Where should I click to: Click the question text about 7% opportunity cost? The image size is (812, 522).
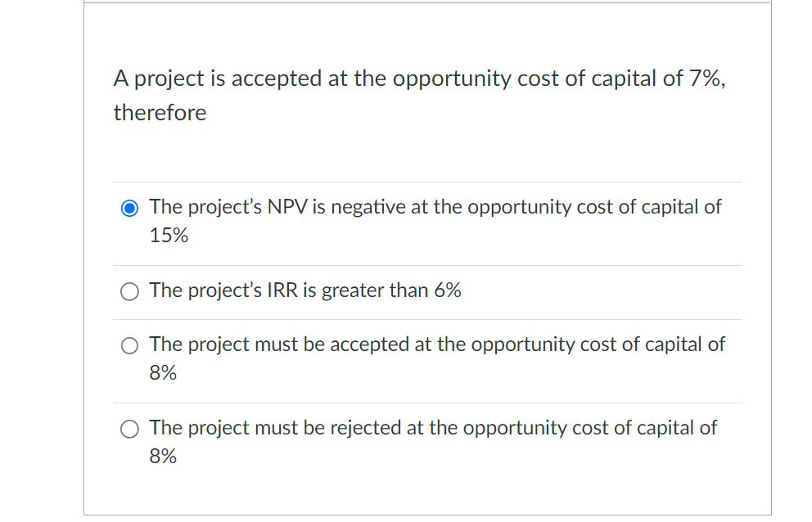[x=417, y=79]
